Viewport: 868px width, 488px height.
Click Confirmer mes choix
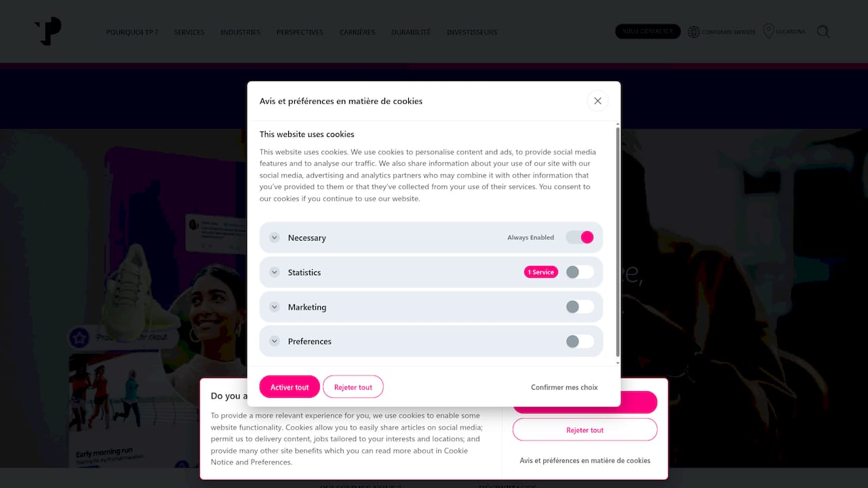[x=564, y=387]
